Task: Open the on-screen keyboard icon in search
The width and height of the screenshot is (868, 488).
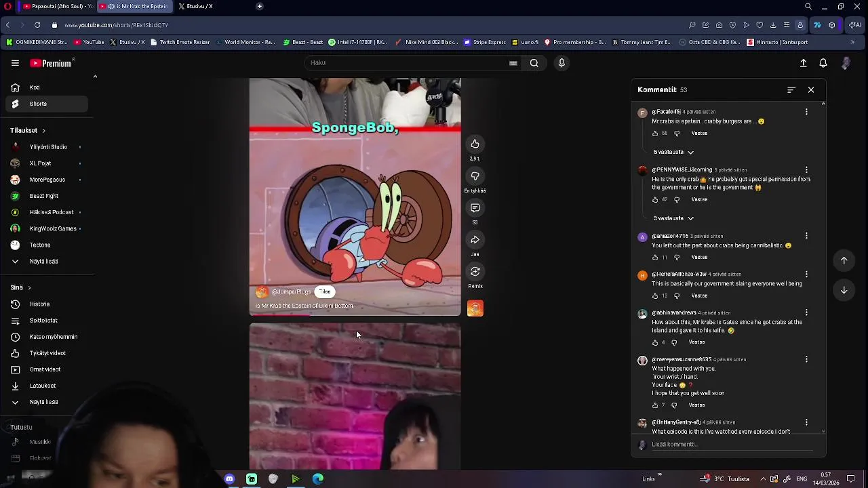Action: click(x=513, y=63)
